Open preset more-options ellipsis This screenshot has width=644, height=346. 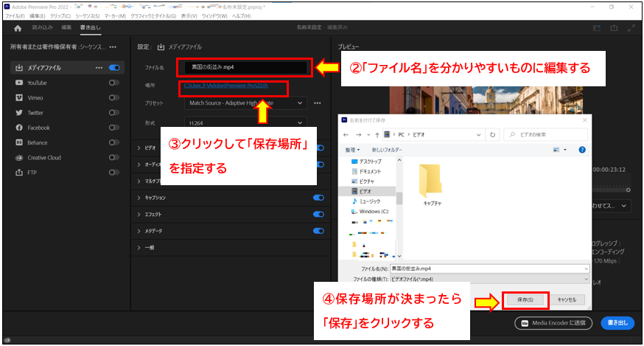click(318, 103)
